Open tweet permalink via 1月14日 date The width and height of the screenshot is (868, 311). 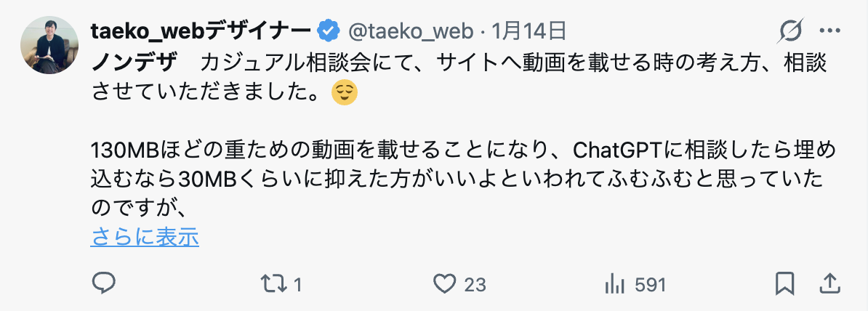tap(529, 31)
